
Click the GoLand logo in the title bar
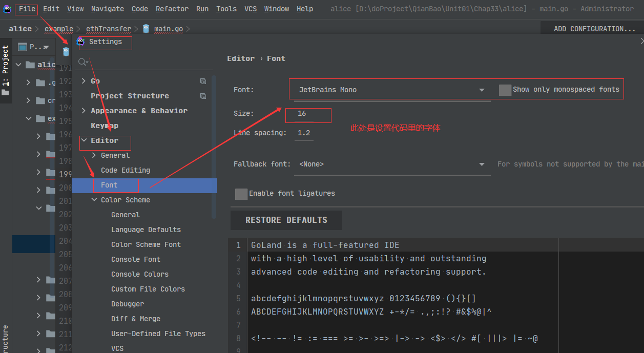[7, 9]
